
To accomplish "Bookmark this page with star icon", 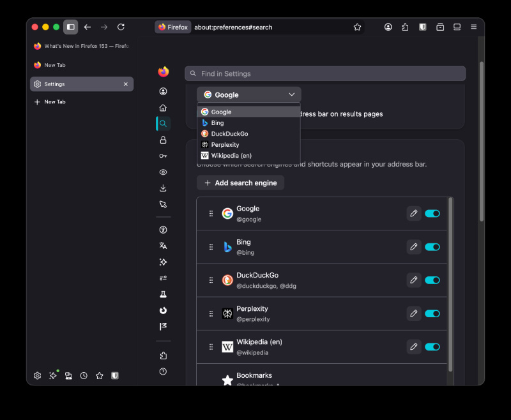I will [357, 27].
